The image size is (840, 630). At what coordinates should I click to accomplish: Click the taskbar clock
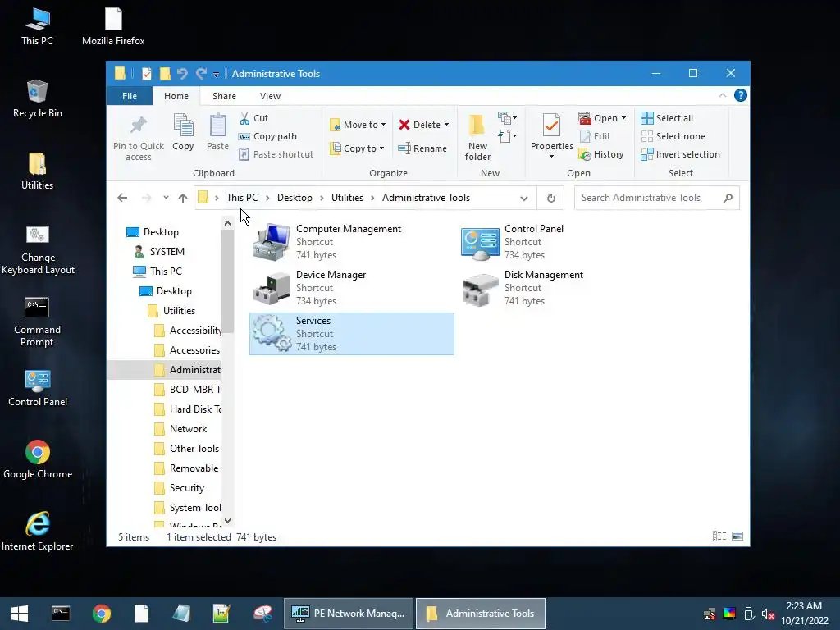click(804, 614)
